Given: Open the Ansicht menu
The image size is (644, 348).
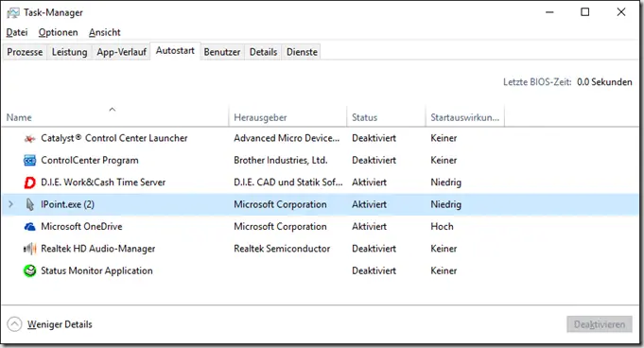Looking at the screenshot, I should coord(105,32).
